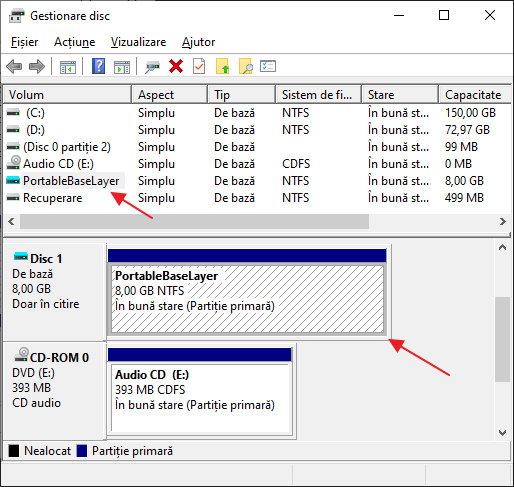Viewport: 514px width, 487px height.
Task: Click the checklist settings toolbar icon
Action: click(268, 66)
